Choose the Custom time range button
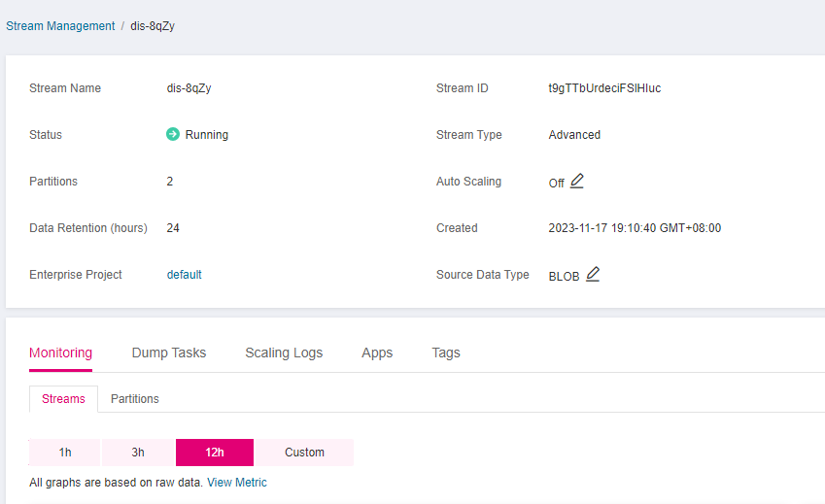This screenshot has width=825, height=504. click(304, 452)
